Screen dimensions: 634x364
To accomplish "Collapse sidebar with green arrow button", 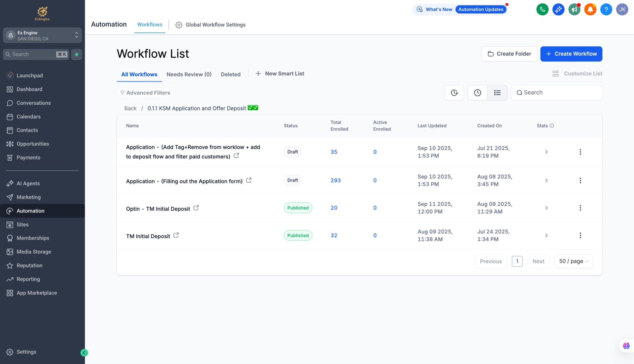I will click(x=84, y=353).
